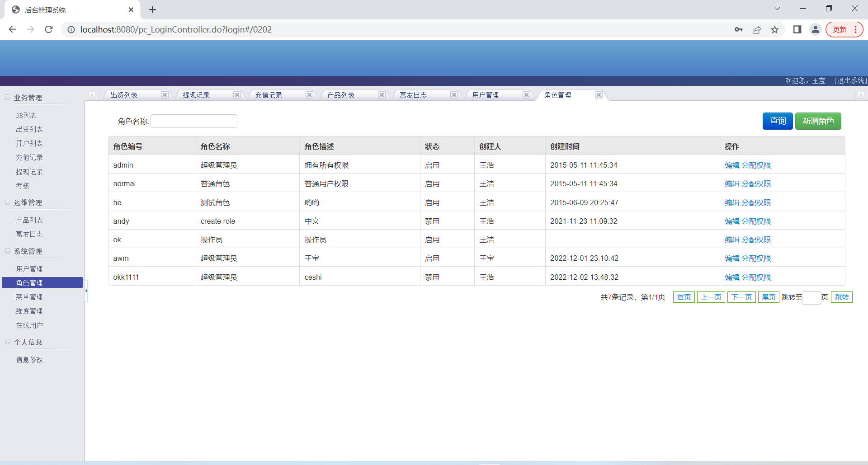This screenshot has height=465, width=868.
Task: Collapse the sidebar with splitter handle
Action: pos(86,291)
